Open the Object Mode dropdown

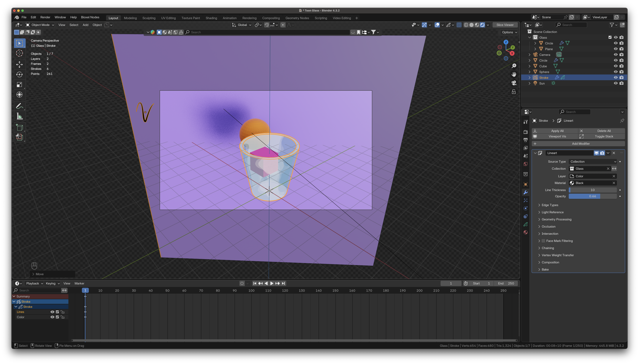click(x=40, y=25)
